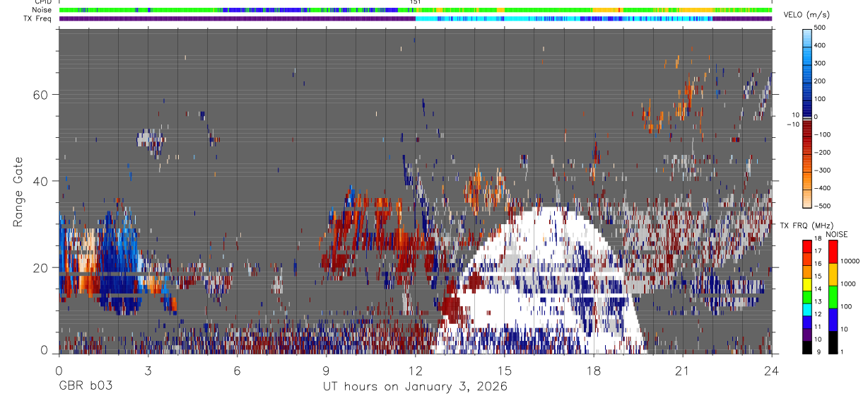Select the dark red band of the velocity colorbar
This screenshot has height=401, width=868.
pyautogui.click(x=807, y=127)
